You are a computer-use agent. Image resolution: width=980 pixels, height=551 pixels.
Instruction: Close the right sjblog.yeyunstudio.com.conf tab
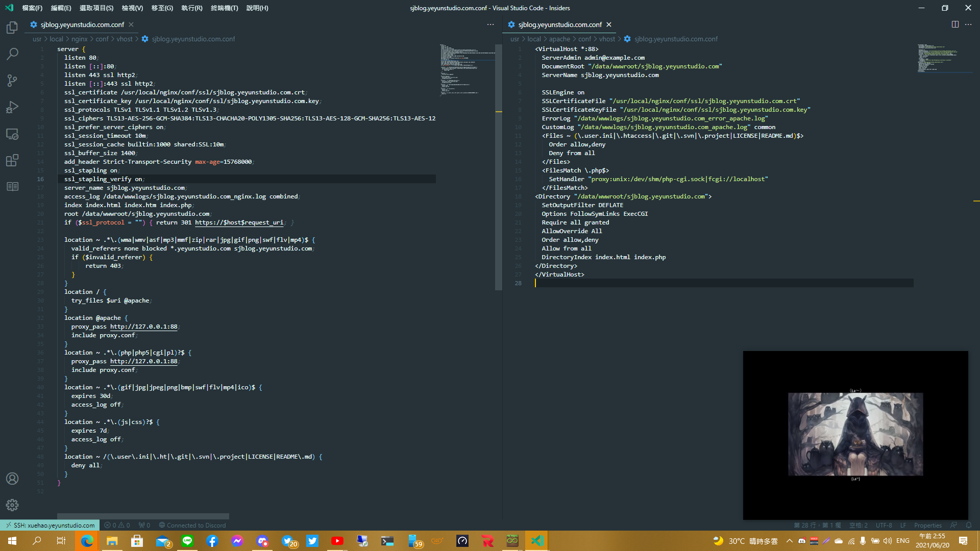pyautogui.click(x=609, y=24)
